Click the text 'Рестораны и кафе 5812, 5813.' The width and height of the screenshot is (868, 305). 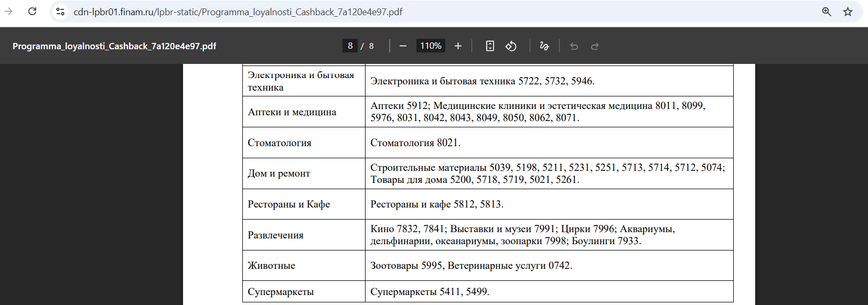coord(437,204)
